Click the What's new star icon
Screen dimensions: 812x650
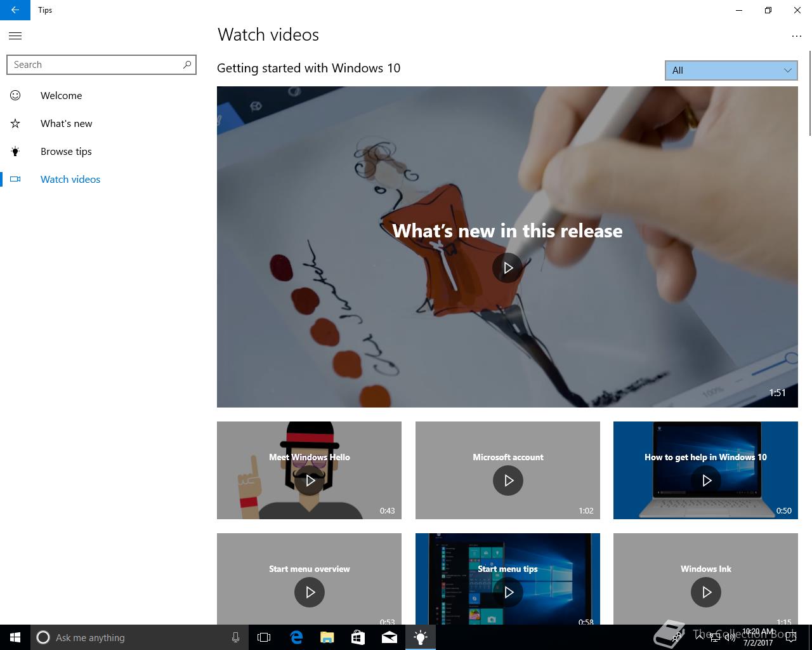pyautogui.click(x=15, y=123)
